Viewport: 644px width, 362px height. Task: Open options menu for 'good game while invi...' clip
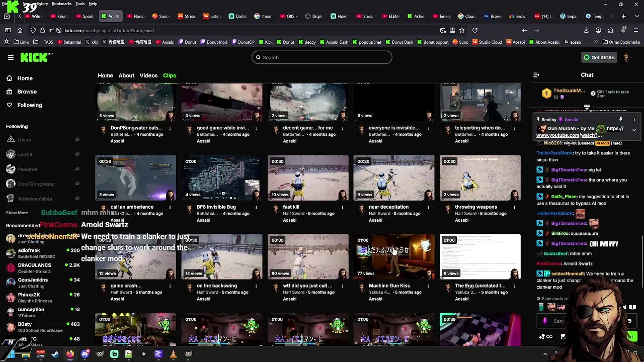256,128
